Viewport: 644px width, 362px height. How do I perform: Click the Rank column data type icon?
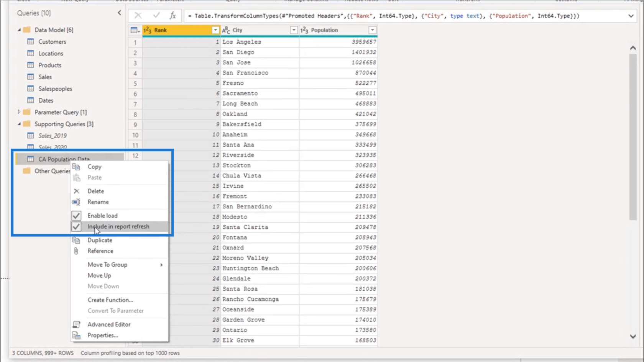tap(148, 30)
